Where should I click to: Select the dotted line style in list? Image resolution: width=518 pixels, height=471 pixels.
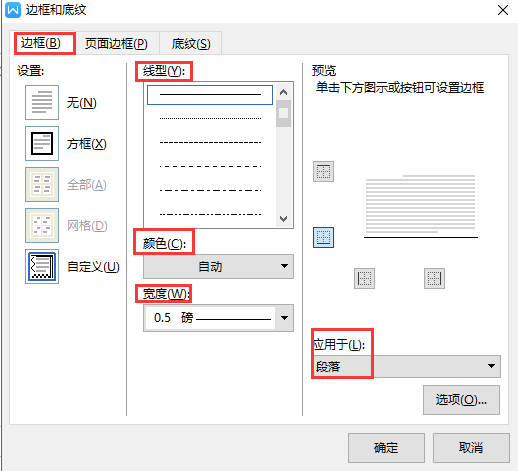[210, 118]
